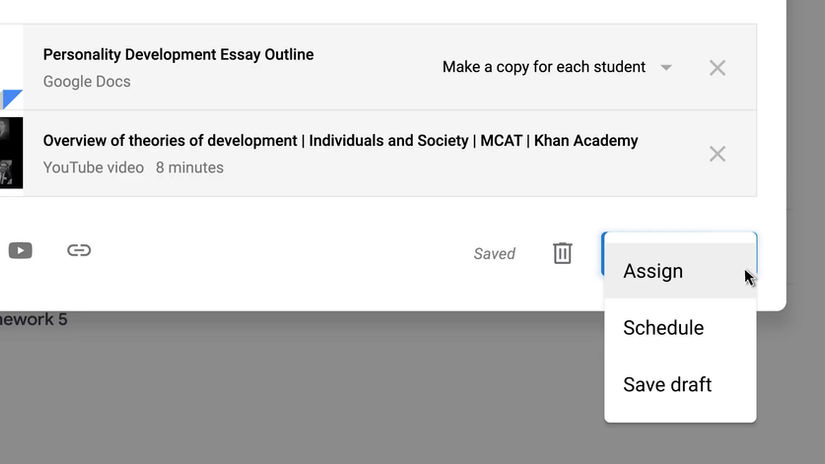Click the 'YouTube video' label
The width and height of the screenshot is (825, 464).
coord(93,168)
